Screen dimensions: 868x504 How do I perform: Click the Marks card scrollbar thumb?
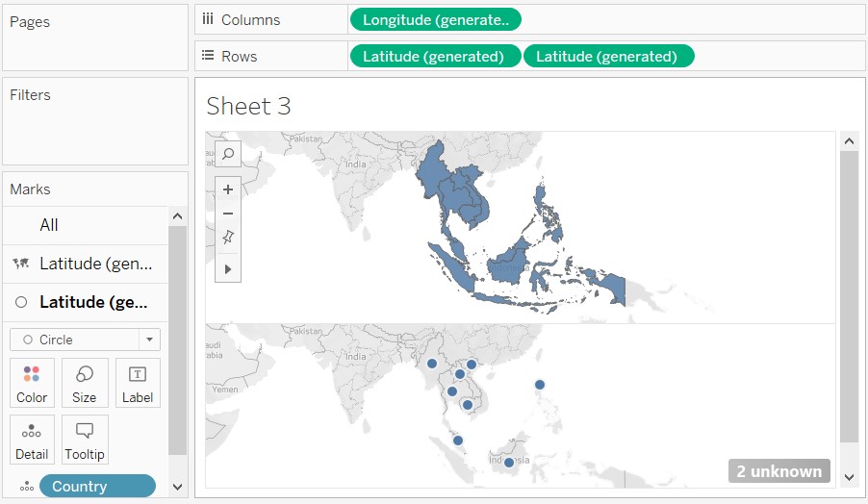point(177,340)
